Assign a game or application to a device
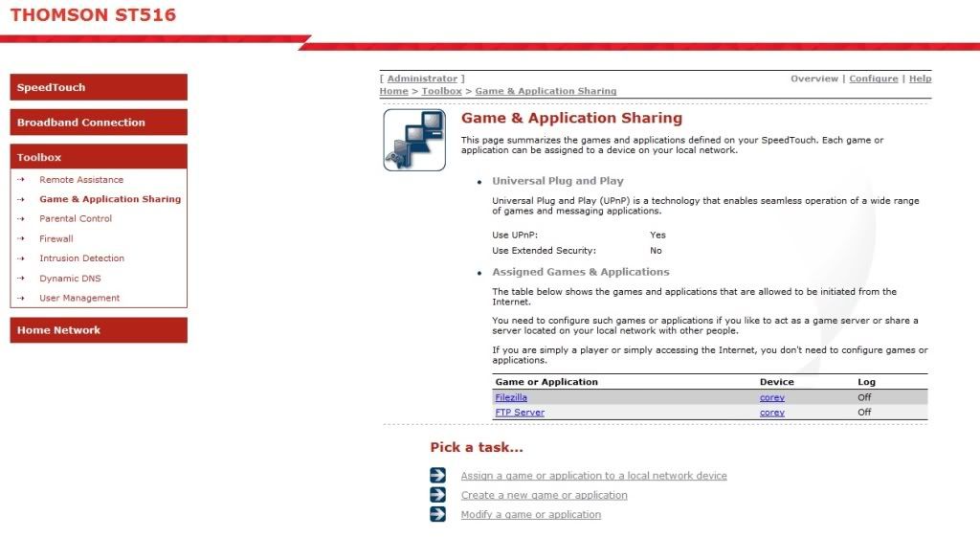Image resolution: width=980 pixels, height=560 pixels. (593, 476)
